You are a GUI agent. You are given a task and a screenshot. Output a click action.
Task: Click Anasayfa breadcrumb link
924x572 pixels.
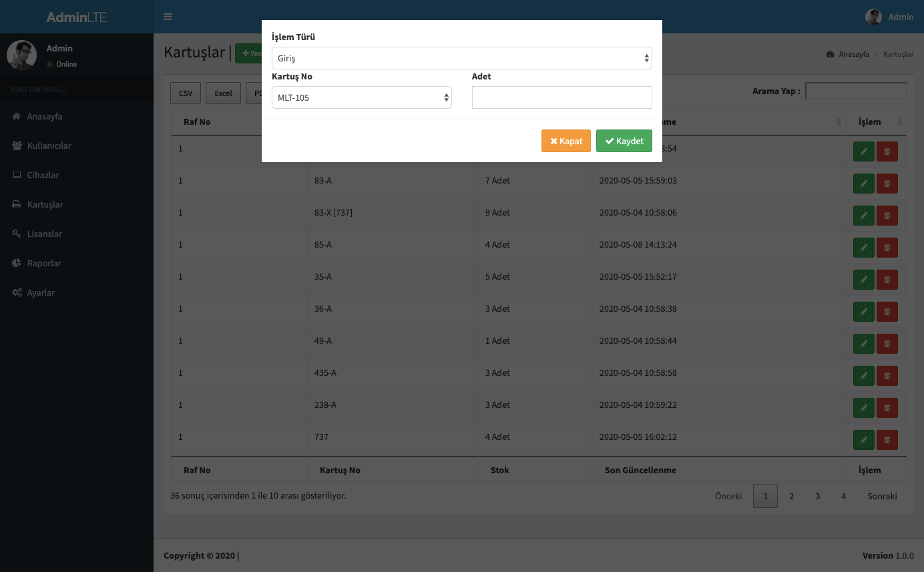pos(854,54)
